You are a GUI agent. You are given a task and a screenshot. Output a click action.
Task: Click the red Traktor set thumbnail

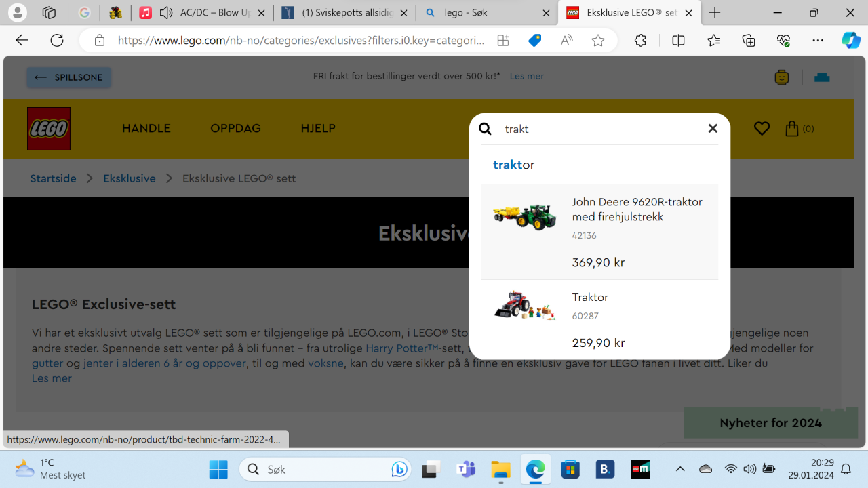(x=524, y=306)
